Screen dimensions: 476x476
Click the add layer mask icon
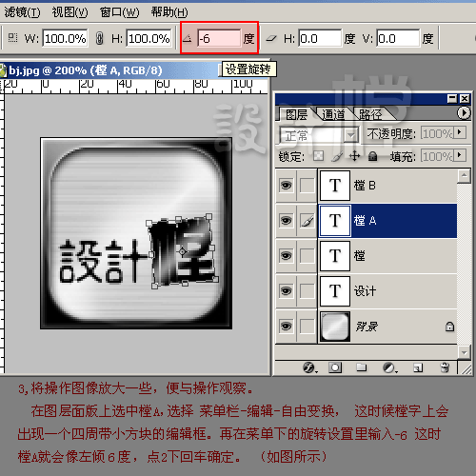point(335,367)
